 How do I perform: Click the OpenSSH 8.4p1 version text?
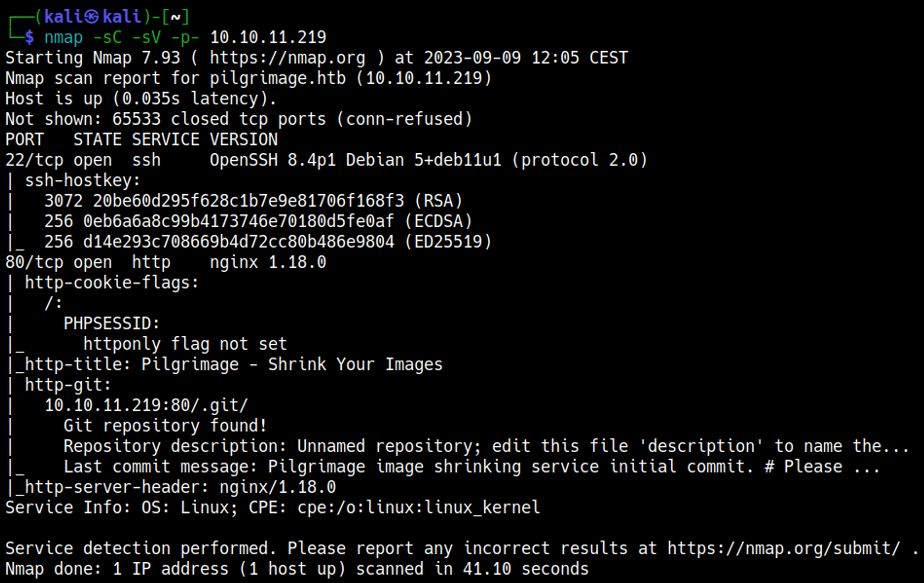pyautogui.click(x=273, y=160)
